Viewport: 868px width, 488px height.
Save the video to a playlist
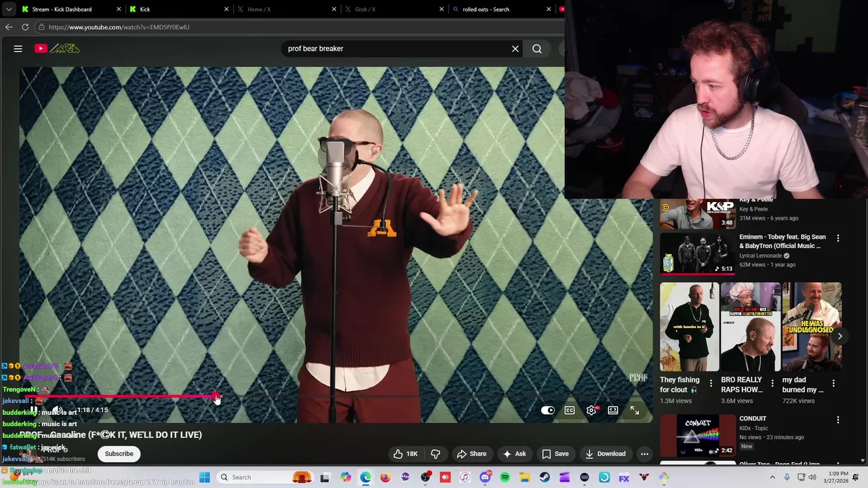555,454
